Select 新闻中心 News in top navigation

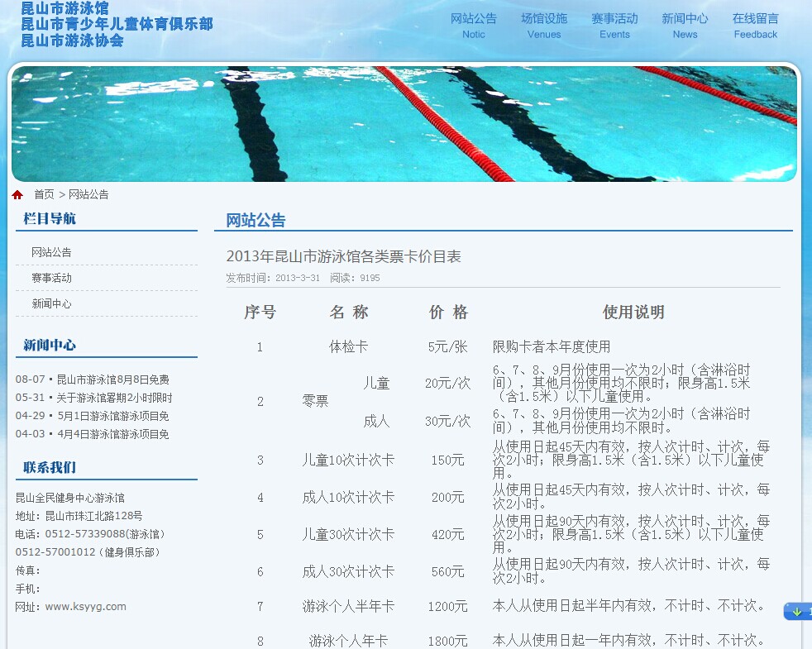685,26
